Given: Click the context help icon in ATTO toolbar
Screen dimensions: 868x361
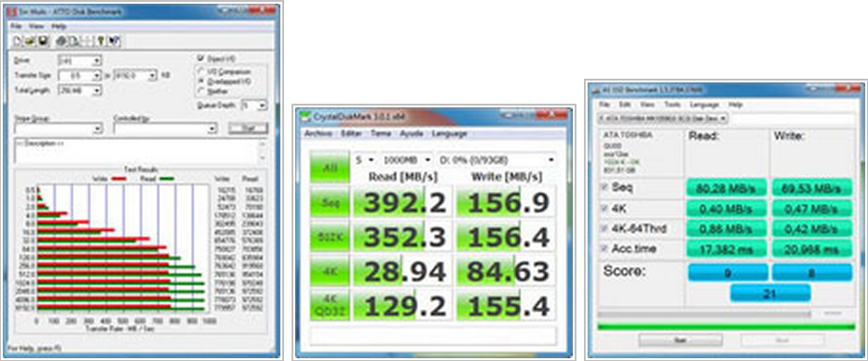Looking at the screenshot, I should pos(114,41).
